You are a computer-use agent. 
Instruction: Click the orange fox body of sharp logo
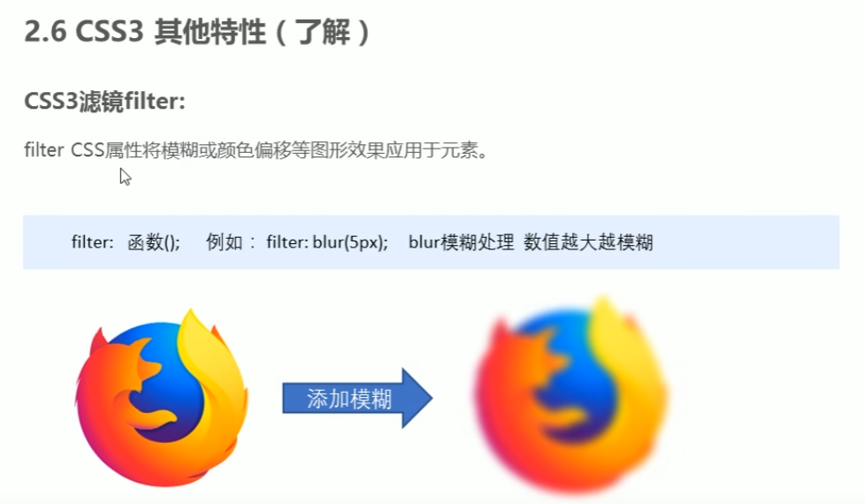pyautogui.click(x=121, y=419)
